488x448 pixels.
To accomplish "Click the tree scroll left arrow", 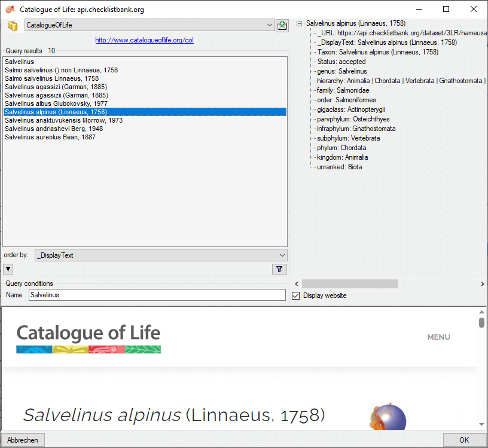I will point(297,284).
